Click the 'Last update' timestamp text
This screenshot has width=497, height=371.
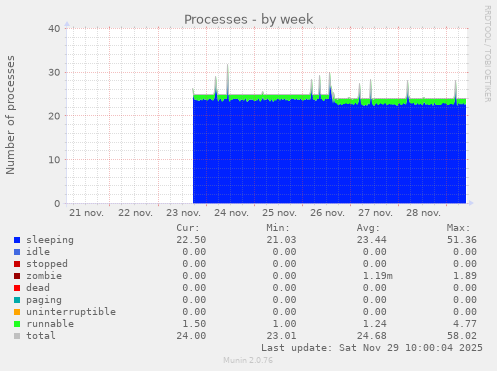[x=372, y=348]
